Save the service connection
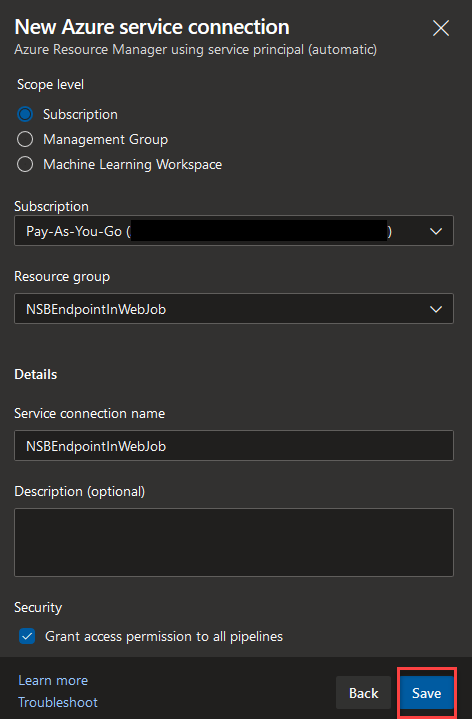 tap(427, 693)
